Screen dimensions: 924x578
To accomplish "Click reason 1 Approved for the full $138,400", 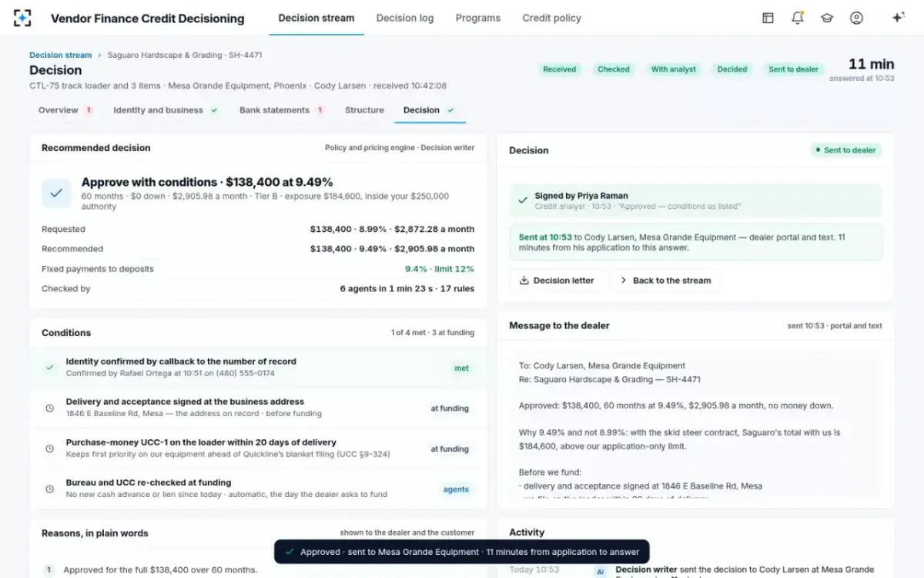I will [160, 570].
